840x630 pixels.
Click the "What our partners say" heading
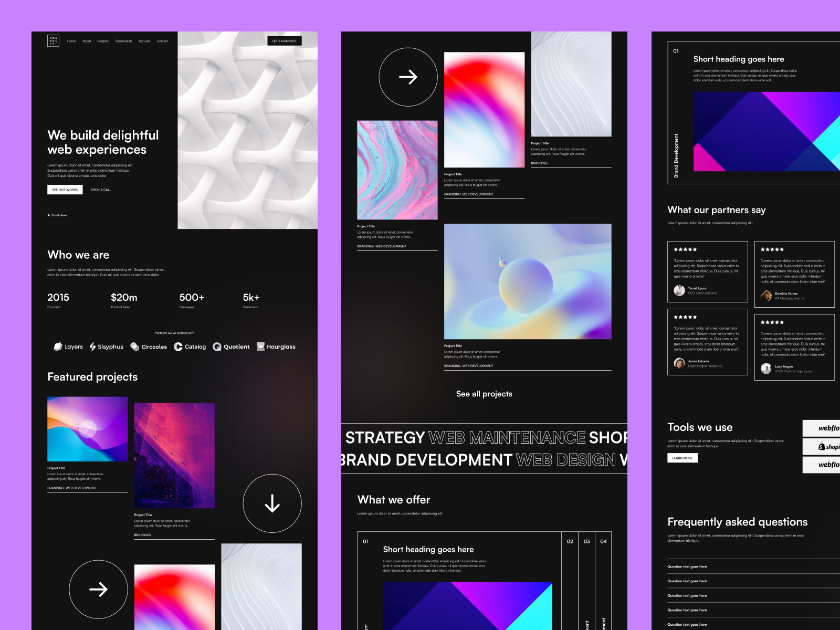(x=717, y=210)
